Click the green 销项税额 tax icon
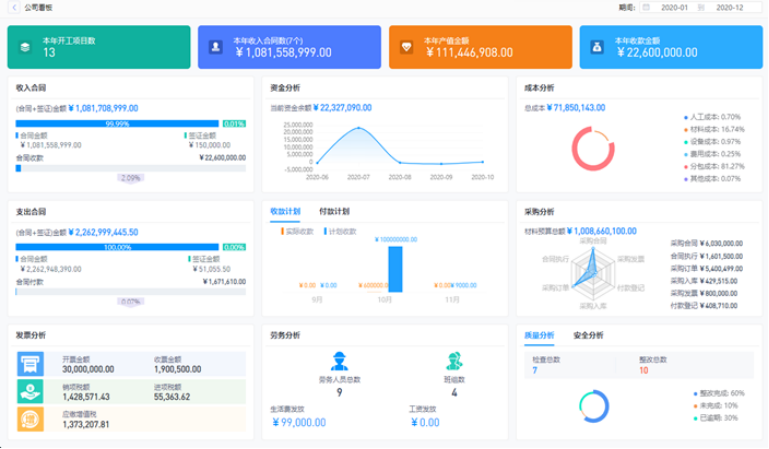This screenshot has height=449, width=769. [30, 392]
